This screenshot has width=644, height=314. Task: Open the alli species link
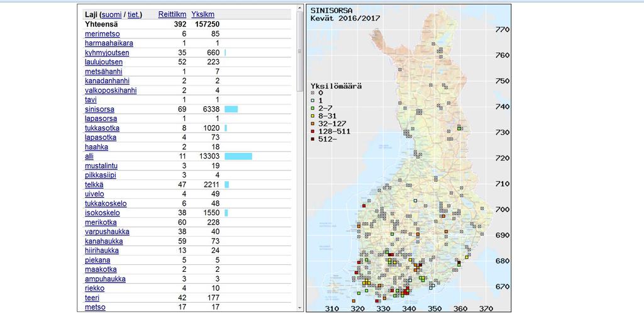(89, 157)
